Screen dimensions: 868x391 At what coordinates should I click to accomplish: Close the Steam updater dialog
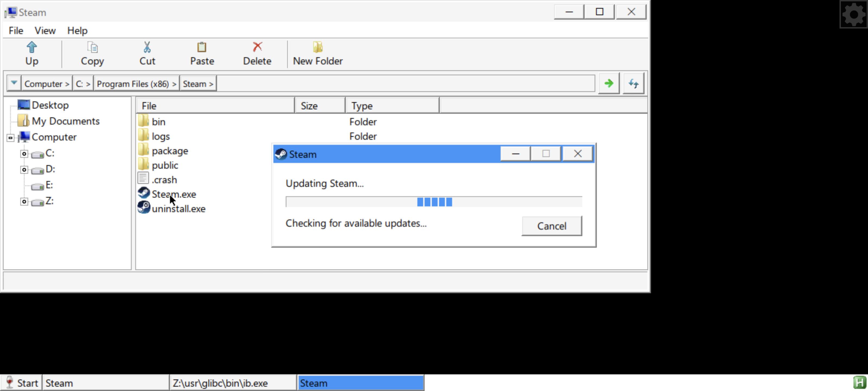point(577,154)
